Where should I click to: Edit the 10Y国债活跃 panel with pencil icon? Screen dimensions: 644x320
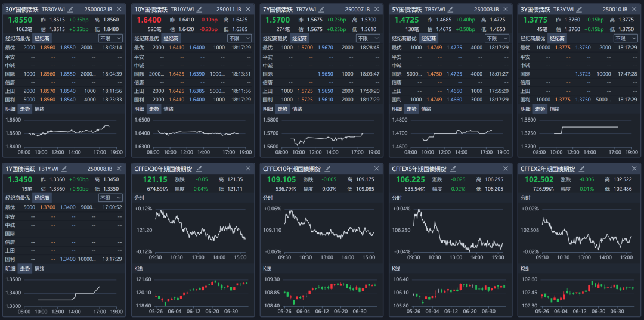tap(200, 9)
